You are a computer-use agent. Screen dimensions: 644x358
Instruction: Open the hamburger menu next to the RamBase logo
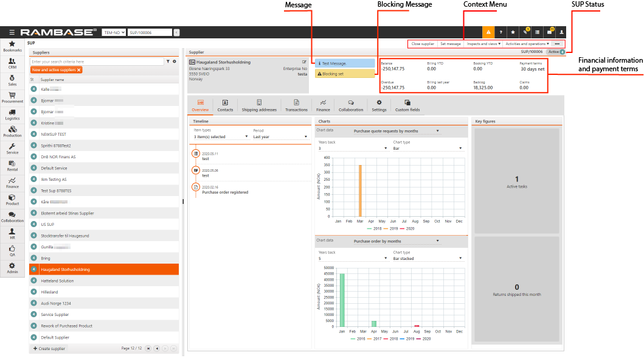pos(12,32)
